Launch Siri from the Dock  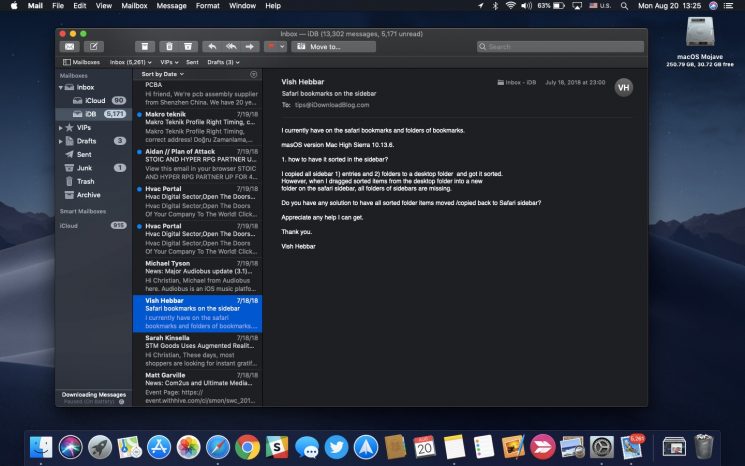click(70, 447)
